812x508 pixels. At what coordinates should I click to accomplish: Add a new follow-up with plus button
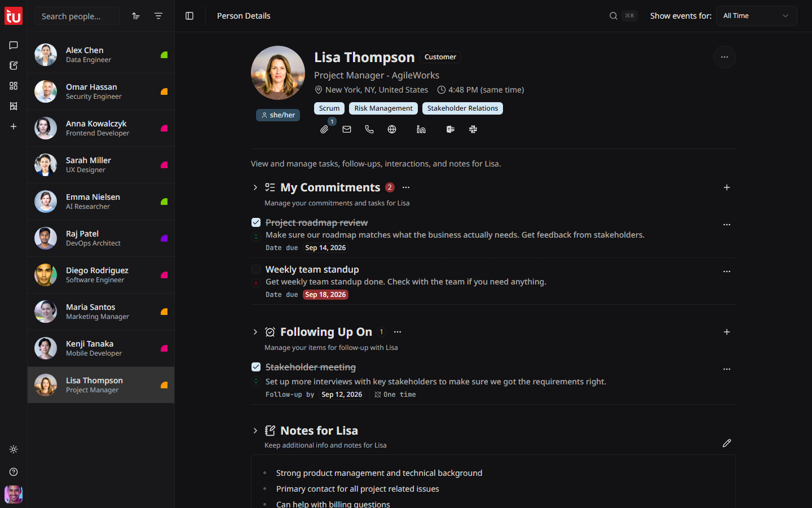pyautogui.click(x=727, y=332)
